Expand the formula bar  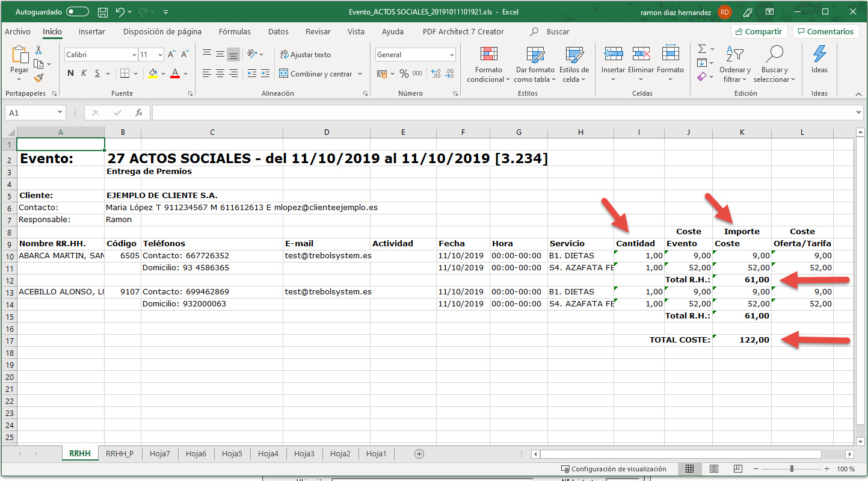858,113
